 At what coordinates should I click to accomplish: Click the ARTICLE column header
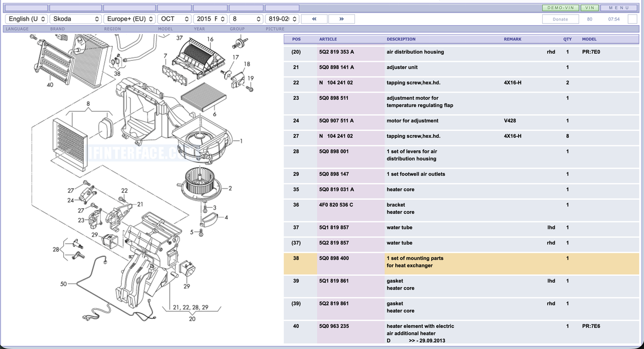[x=328, y=39]
